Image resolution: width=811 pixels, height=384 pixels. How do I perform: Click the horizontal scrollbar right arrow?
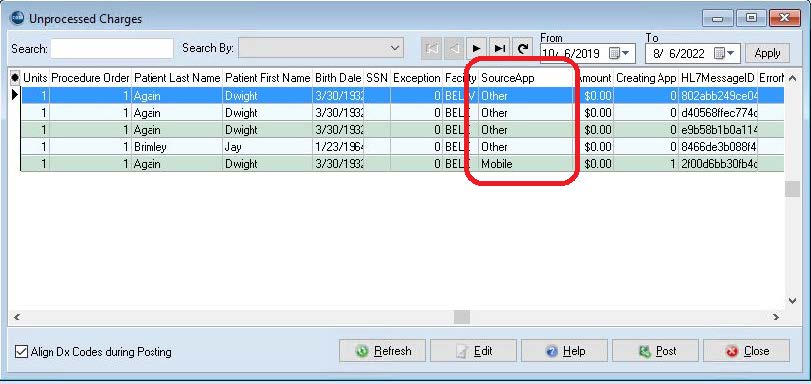tap(776, 317)
